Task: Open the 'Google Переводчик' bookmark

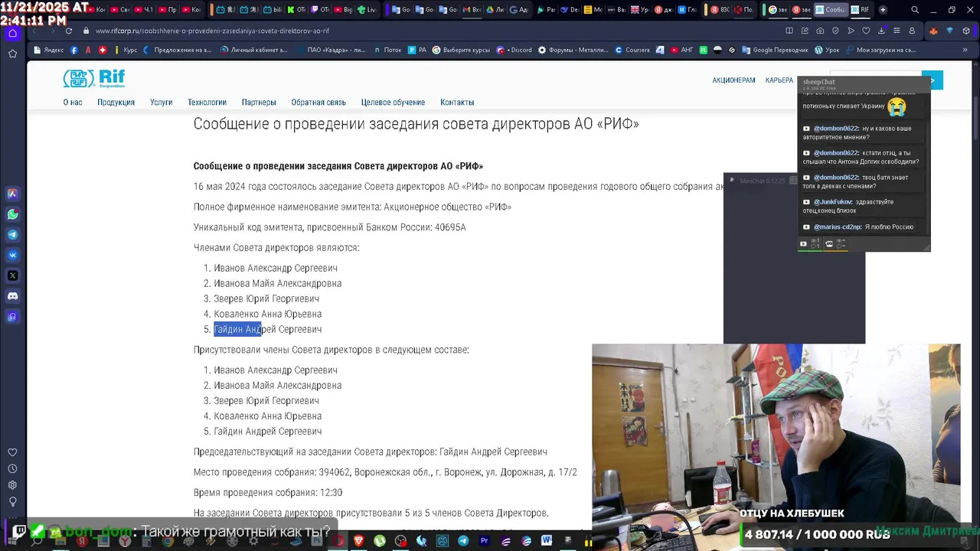Action: 775,50
